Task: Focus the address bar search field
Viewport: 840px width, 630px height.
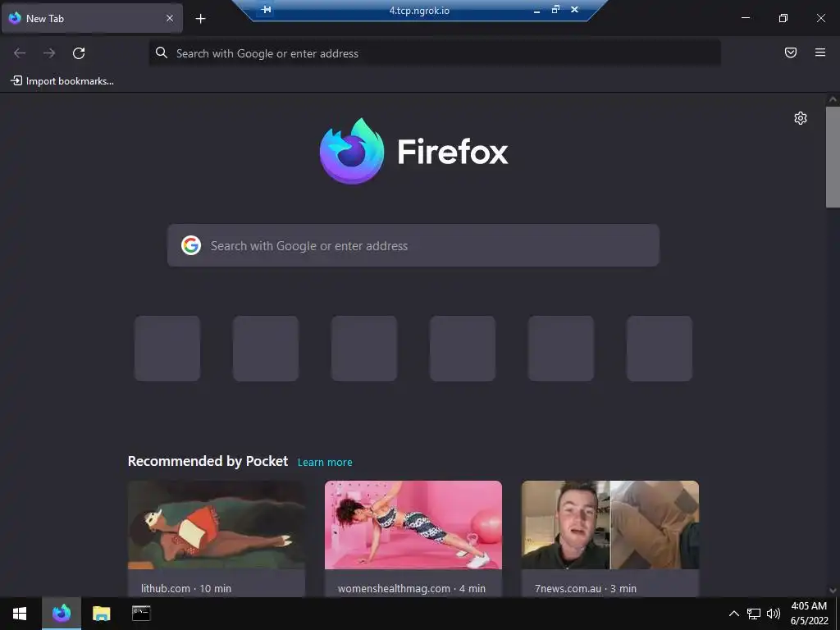Action: pyautogui.click(x=435, y=53)
